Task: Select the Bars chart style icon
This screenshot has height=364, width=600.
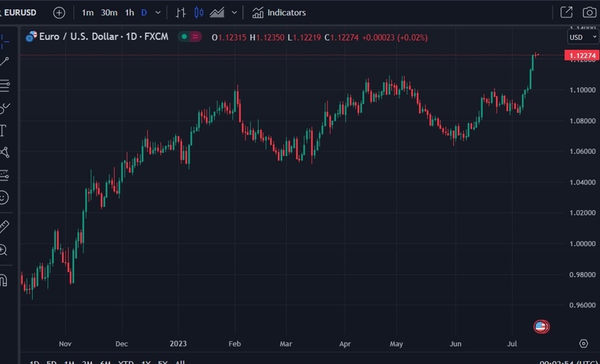Action: tap(181, 13)
